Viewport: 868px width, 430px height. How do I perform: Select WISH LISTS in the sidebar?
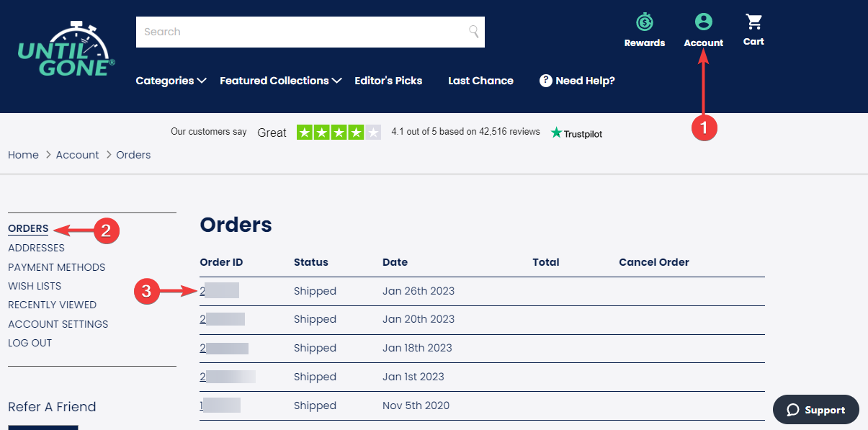pyautogui.click(x=35, y=286)
